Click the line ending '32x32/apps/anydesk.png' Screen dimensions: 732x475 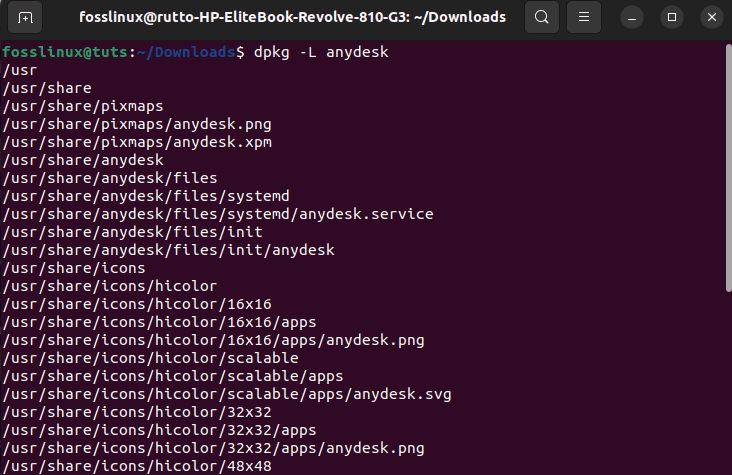click(x=213, y=448)
